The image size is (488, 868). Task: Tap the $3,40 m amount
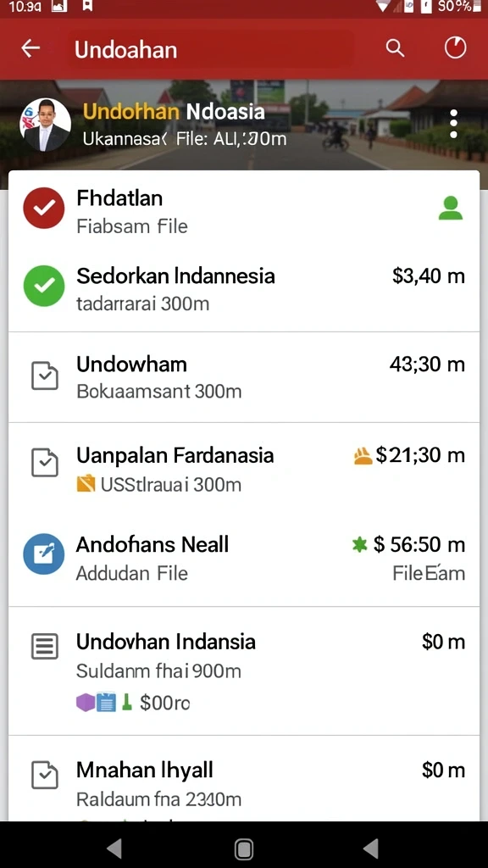pyautogui.click(x=429, y=275)
